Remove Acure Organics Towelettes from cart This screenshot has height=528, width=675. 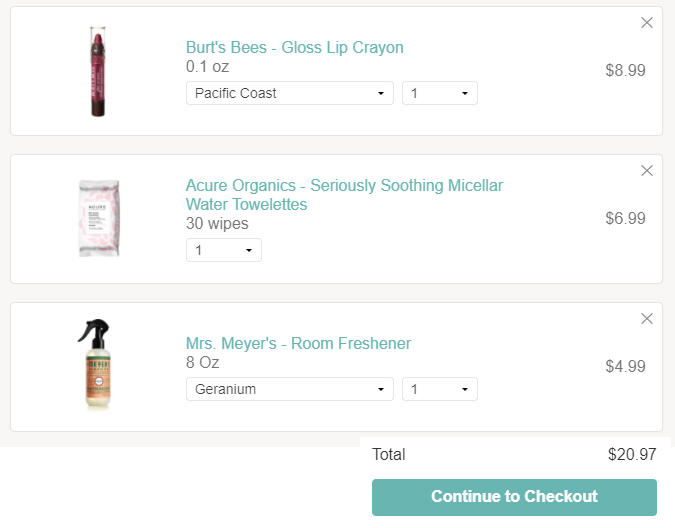tap(647, 170)
